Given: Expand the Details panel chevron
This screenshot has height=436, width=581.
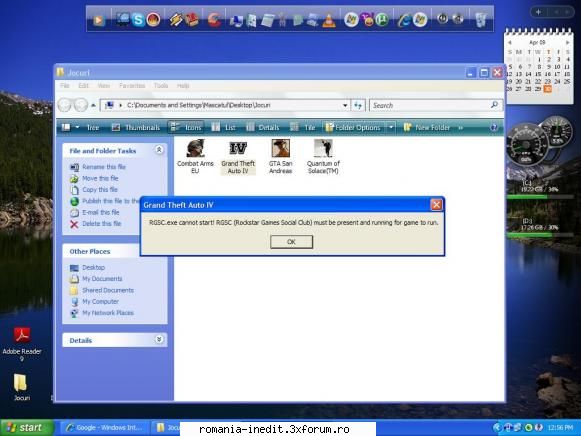Looking at the screenshot, I should tap(159, 340).
